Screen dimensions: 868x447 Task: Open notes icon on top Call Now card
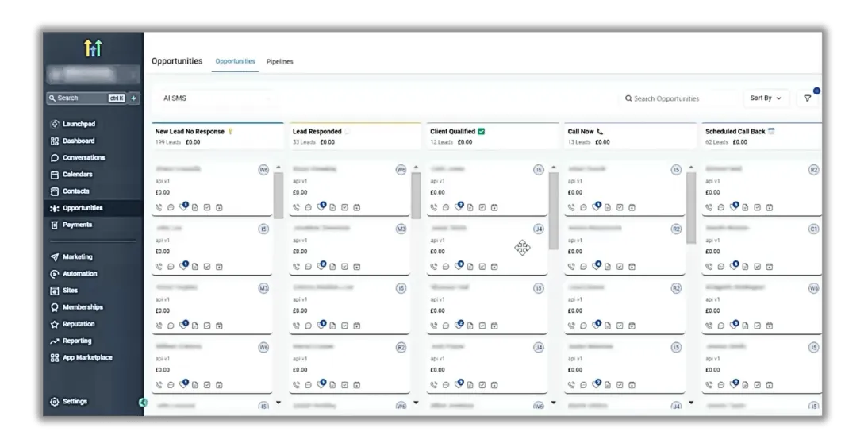[607, 207]
